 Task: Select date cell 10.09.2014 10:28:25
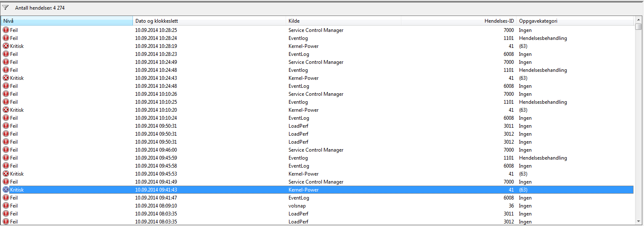tap(156, 30)
